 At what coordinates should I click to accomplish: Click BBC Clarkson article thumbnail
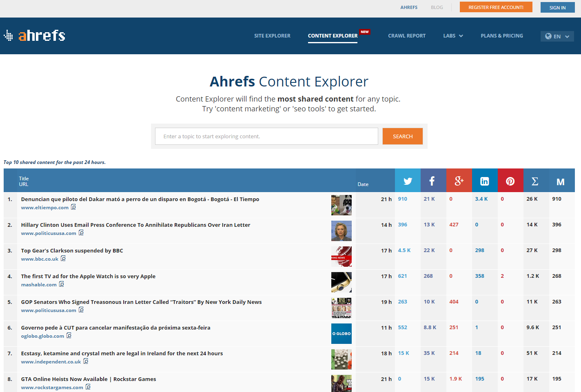pyautogui.click(x=342, y=257)
